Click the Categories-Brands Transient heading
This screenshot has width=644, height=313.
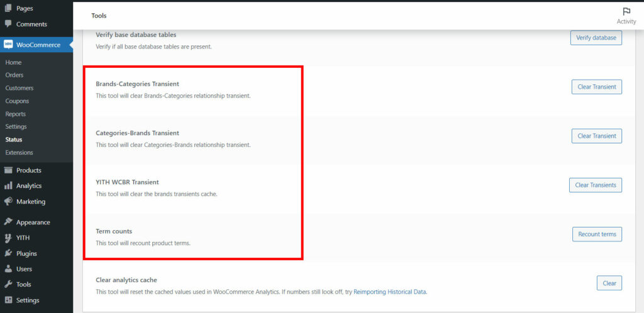(x=137, y=133)
